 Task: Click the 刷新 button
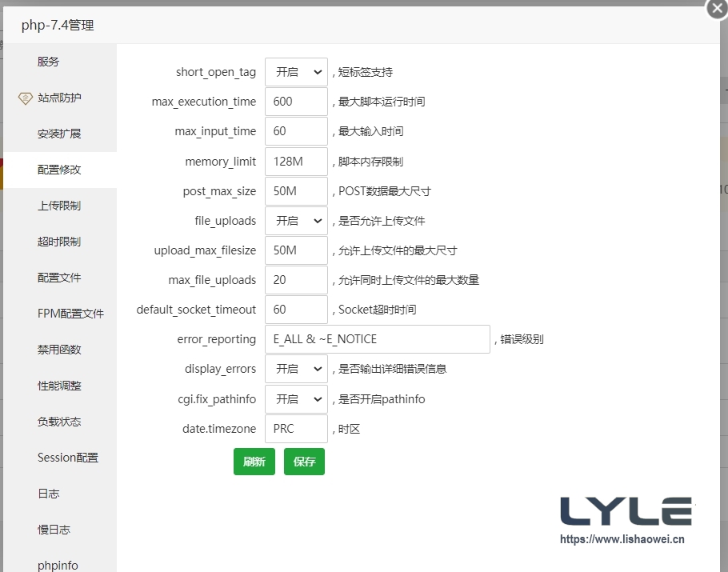254,462
